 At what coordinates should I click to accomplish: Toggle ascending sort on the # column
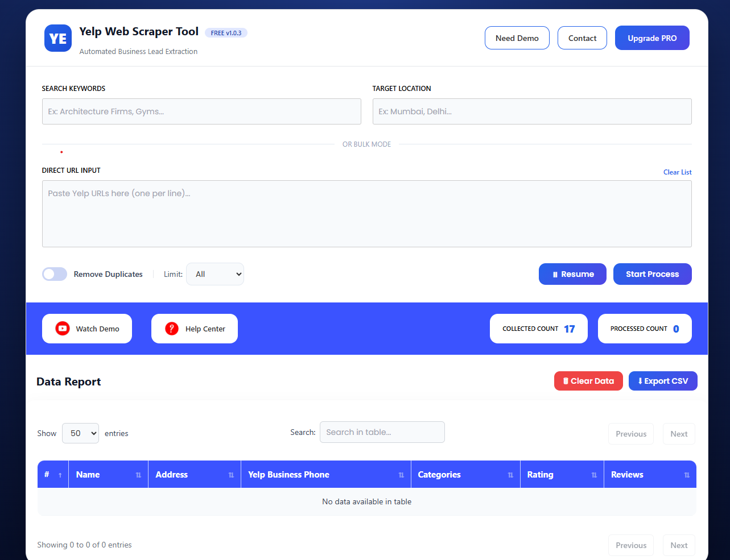(x=60, y=474)
